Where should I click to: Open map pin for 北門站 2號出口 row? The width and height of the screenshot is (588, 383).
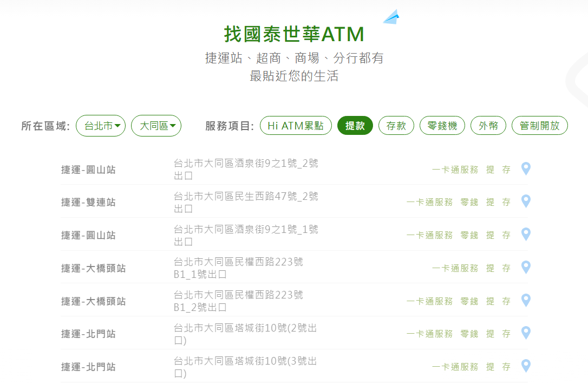pyautogui.click(x=526, y=334)
